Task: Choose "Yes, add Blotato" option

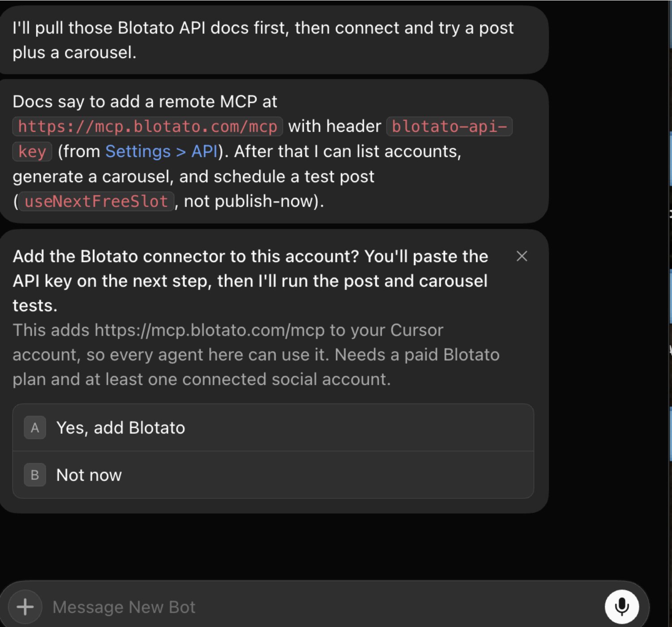Action: coord(273,428)
